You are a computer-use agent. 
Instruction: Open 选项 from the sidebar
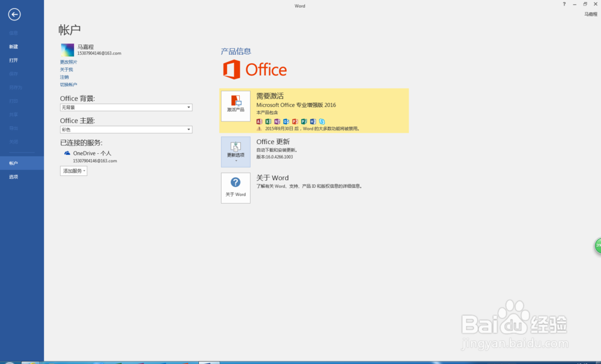pos(13,177)
